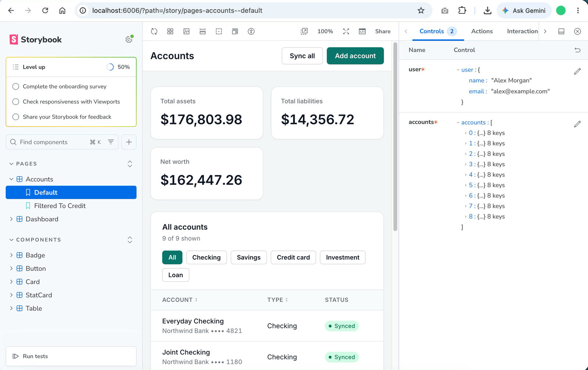Create new story with plus button
The height and width of the screenshot is (370, 588).
click(129, 142)
